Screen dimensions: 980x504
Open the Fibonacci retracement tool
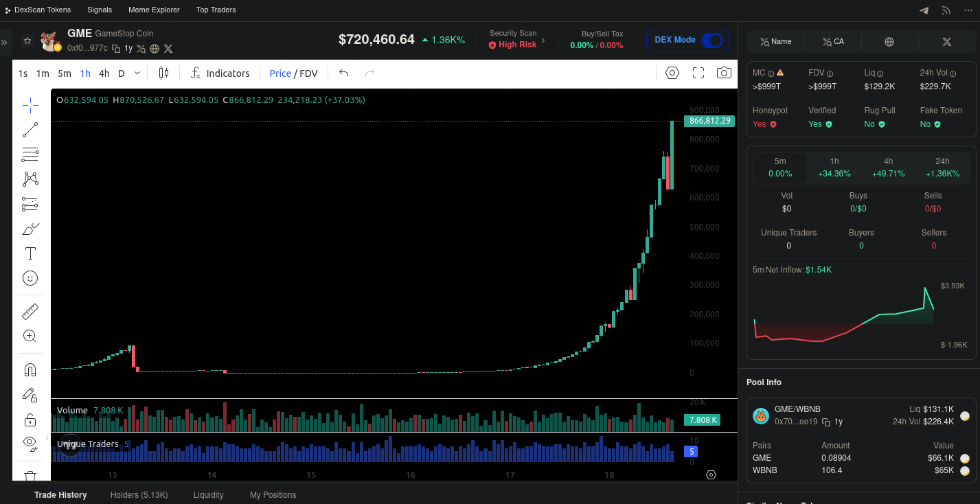click(x=30, y=154)
